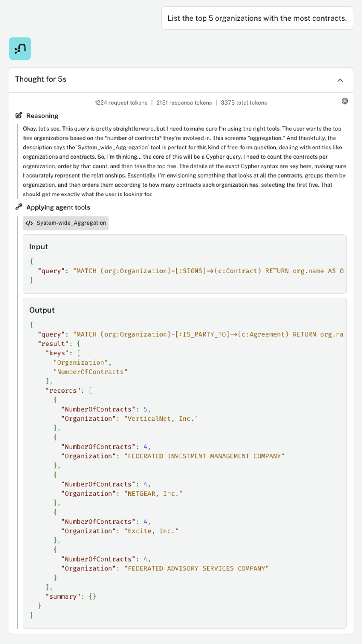Expand the System-wide_Aggregation tool entry
362x644 pixels.
[x=66, y=223]
